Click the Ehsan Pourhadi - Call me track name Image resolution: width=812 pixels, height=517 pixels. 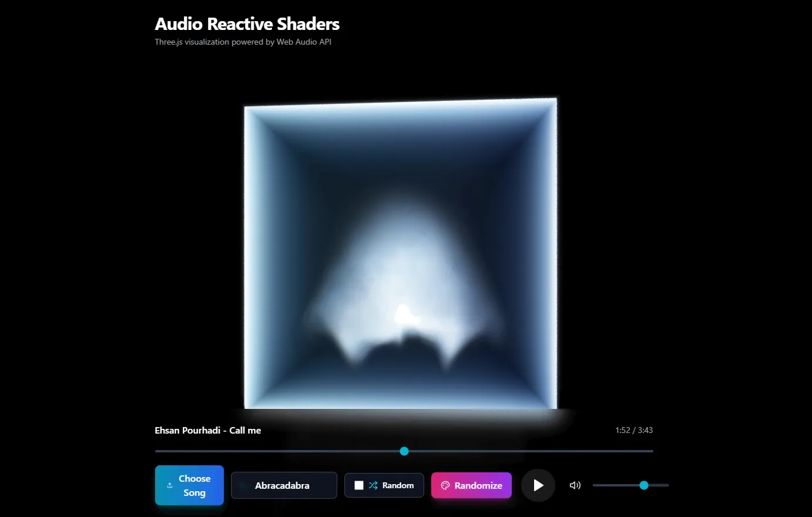tap(207, 430)
